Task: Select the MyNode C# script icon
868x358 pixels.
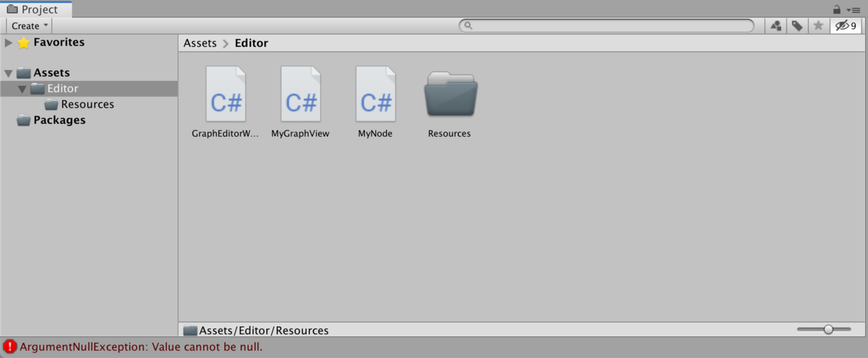Action: [x=375, y=94]
